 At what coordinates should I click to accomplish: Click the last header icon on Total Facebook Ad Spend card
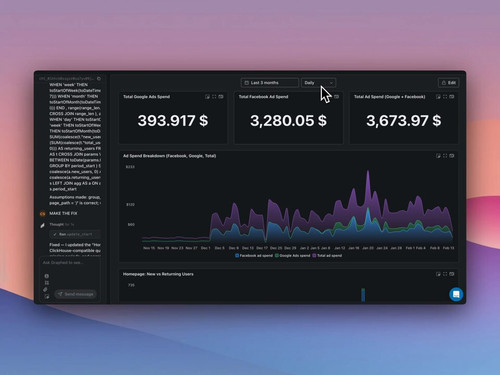point(336,97)
